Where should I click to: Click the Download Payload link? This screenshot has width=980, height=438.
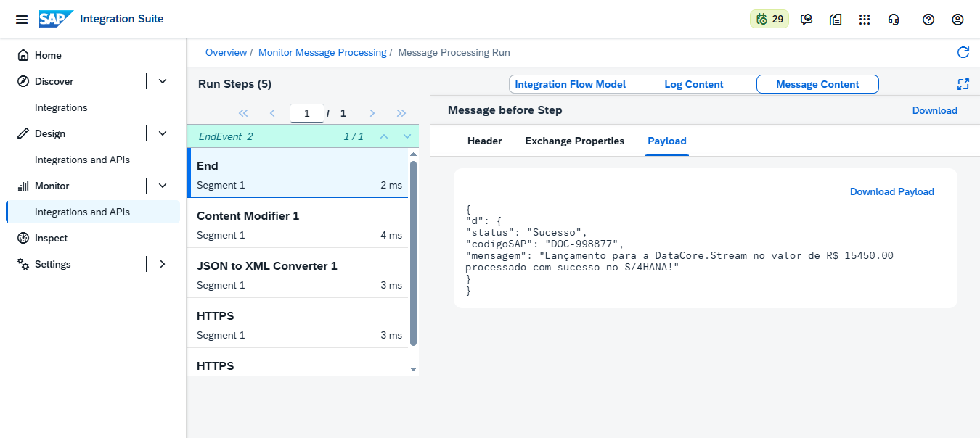click(891, 191)
